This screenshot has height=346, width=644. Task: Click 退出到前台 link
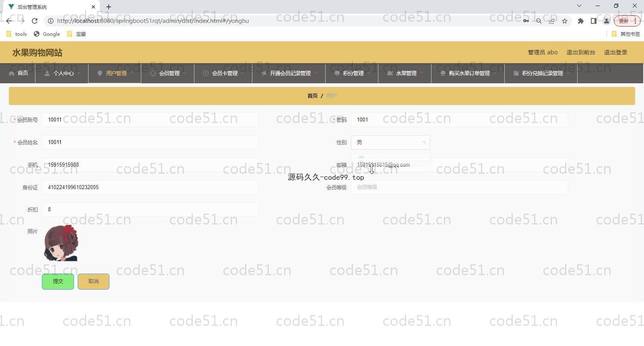580,52
